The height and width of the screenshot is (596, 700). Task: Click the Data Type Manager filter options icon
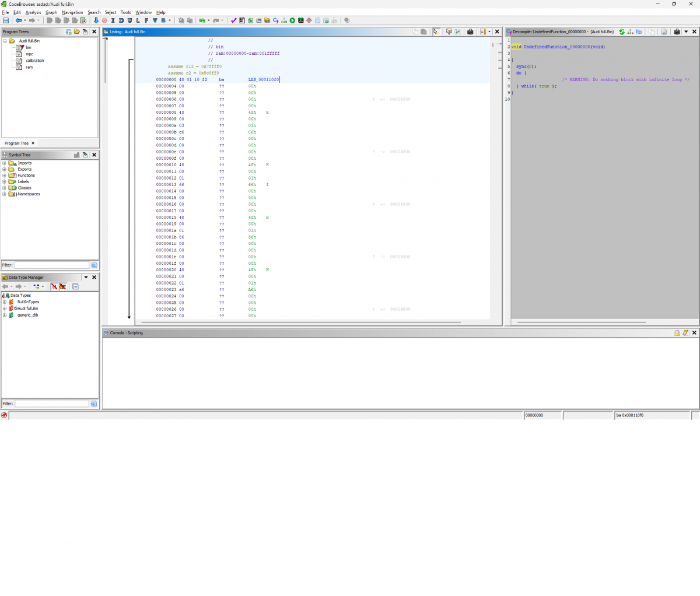click(94, 404)
